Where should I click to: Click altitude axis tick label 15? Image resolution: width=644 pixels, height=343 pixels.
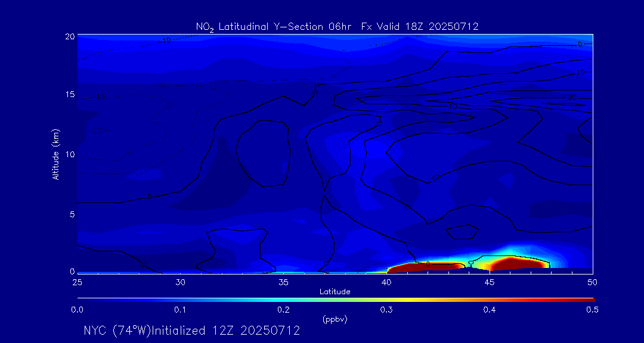(x=70, y=94)
